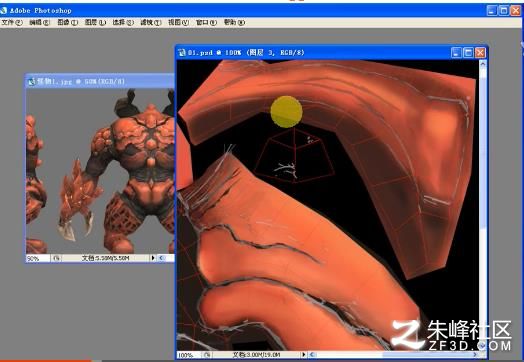Screen dimensions: 524x362
Task: Open the 编辑 (Edit) menu
Action: point(39,22)
